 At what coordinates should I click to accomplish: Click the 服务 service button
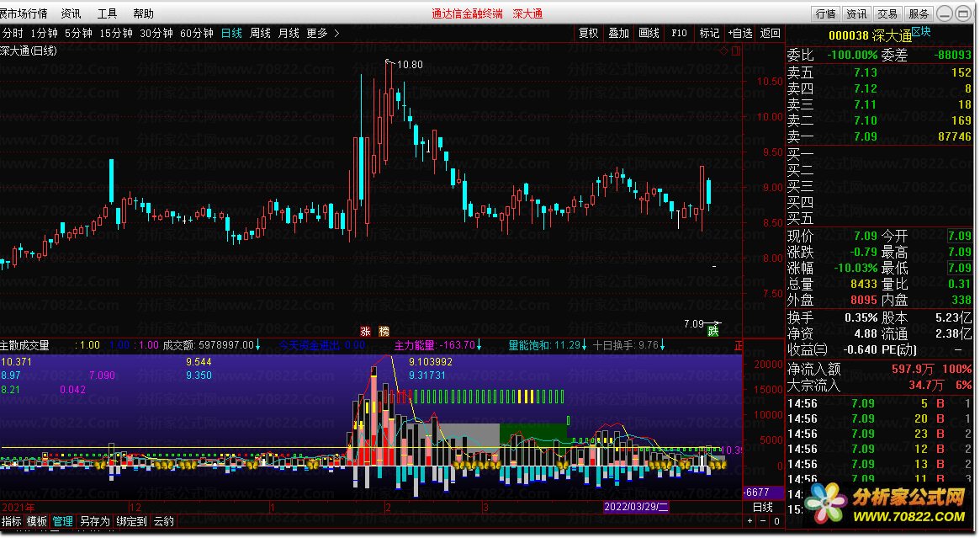(x=918, y=13)
